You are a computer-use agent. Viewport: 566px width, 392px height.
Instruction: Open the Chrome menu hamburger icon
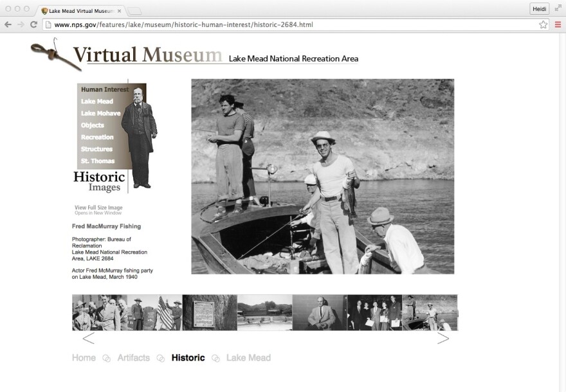(x=558, y=24)
